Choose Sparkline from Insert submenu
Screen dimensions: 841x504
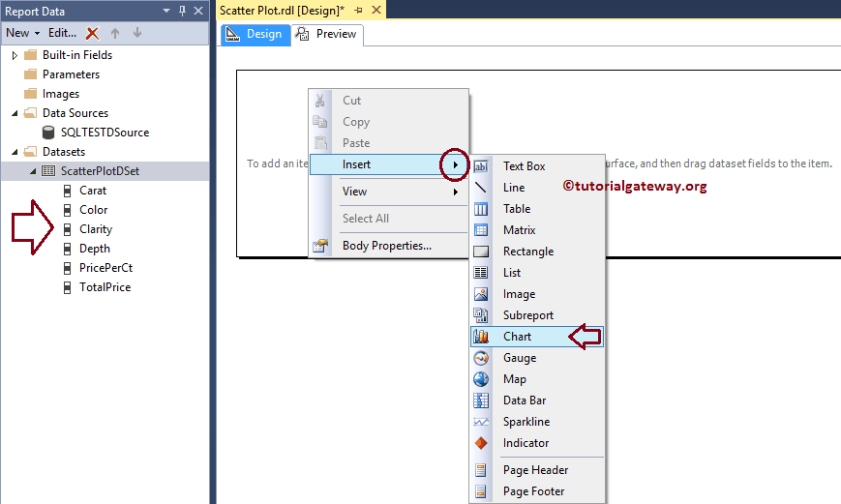click(x=537, y=422)
